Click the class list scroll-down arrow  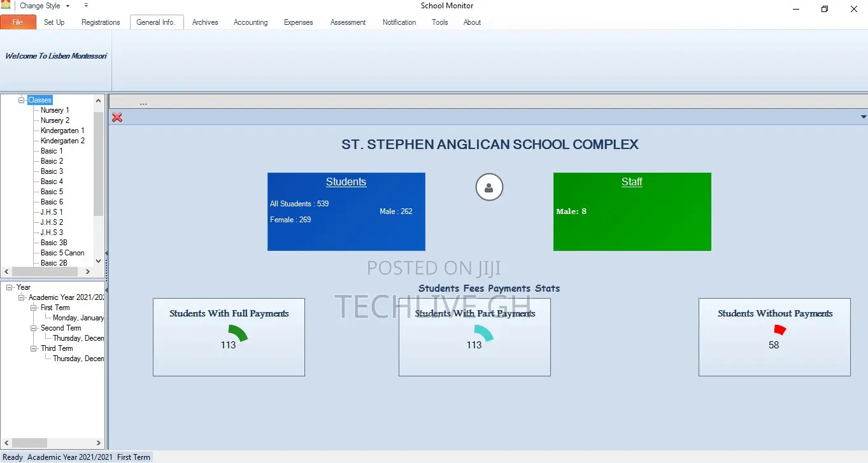coord(98,260)
